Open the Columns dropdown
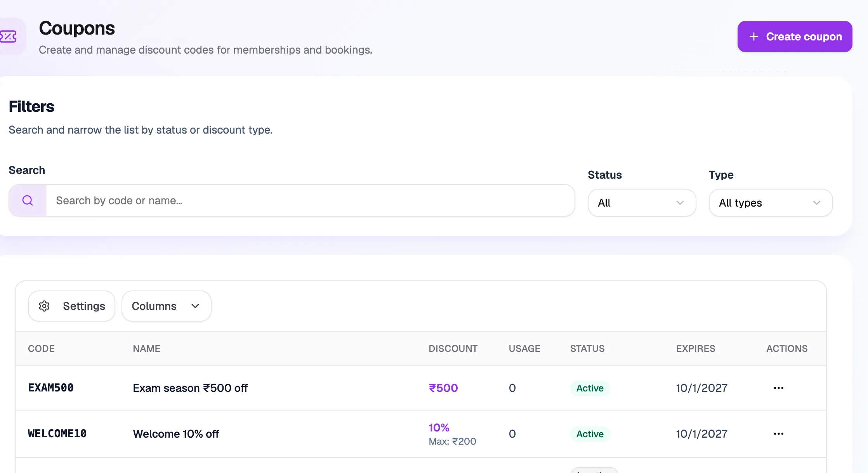Image resolution: width=868 pixels, height=473 pixels. pyautogui.click(x=167, y=306)
